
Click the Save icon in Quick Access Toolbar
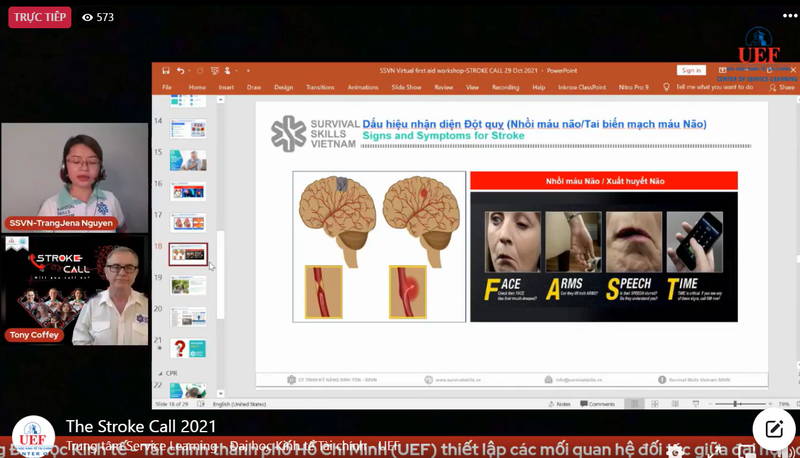click(x=165, y=71)
